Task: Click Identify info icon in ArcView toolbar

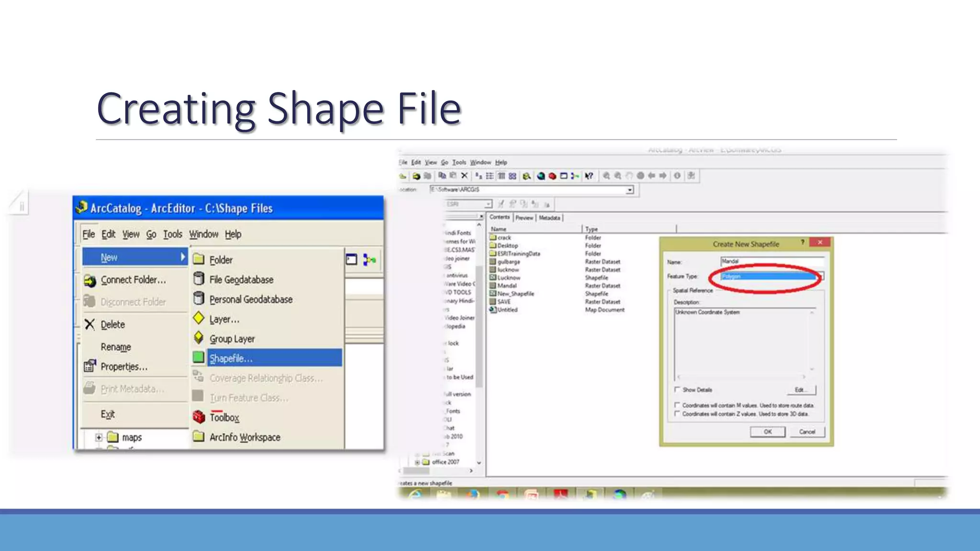Action: (677, 176)
